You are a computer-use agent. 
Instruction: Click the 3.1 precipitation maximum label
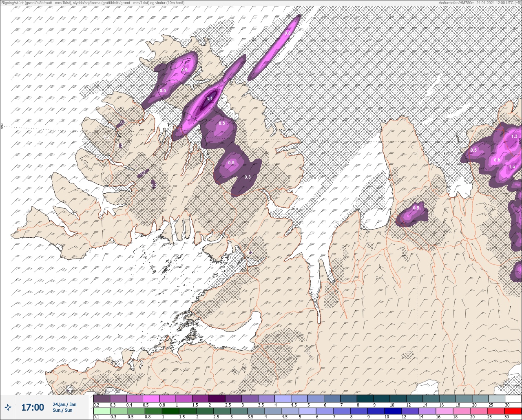(x=210, y=99)
